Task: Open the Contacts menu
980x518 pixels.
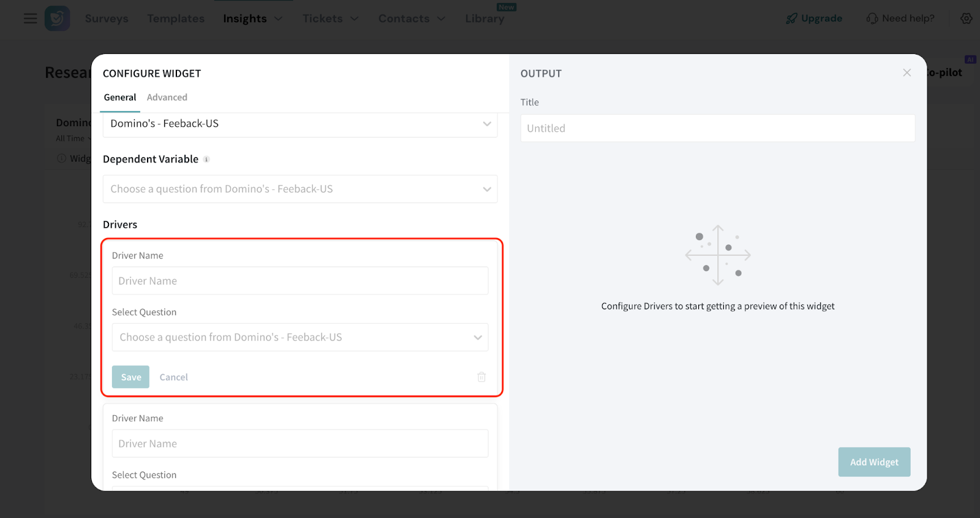Action: (x=411, y=18)
